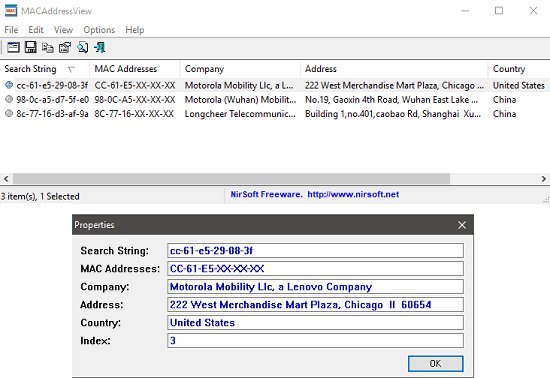The width and height of the screenshot is (550, 378).
Task: Click MAC cell CC-61-E5-XX-XX-XX in list
Action: 135,85
